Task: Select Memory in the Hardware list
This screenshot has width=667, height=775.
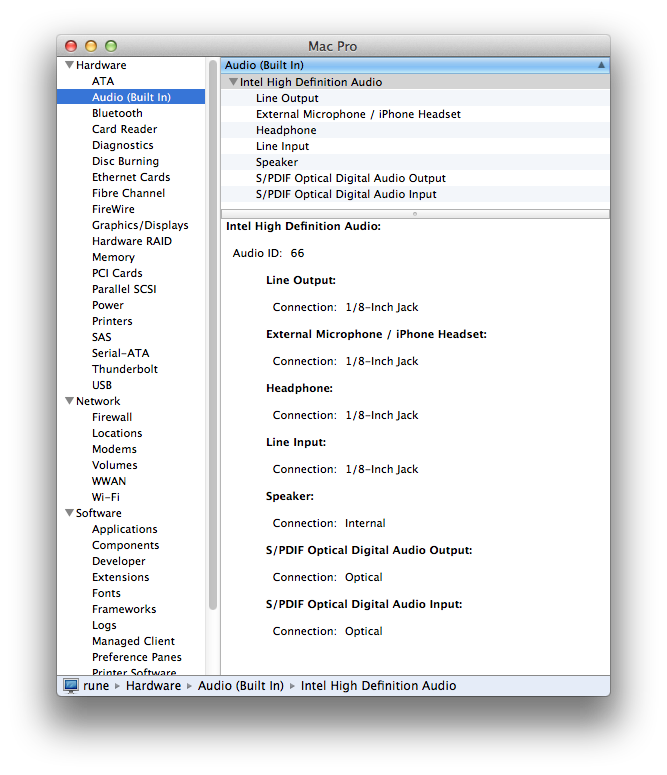Action: click(x=113, y=258)
